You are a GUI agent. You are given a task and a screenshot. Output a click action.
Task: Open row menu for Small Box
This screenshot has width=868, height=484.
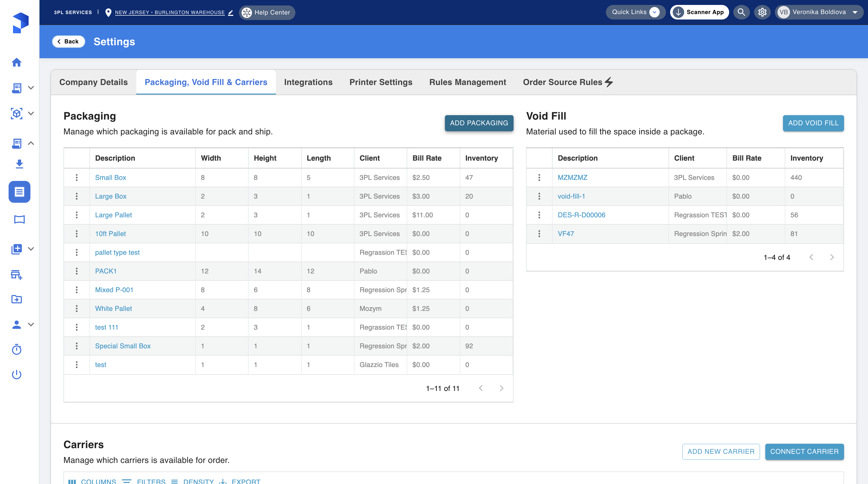(x=76, y=178)
